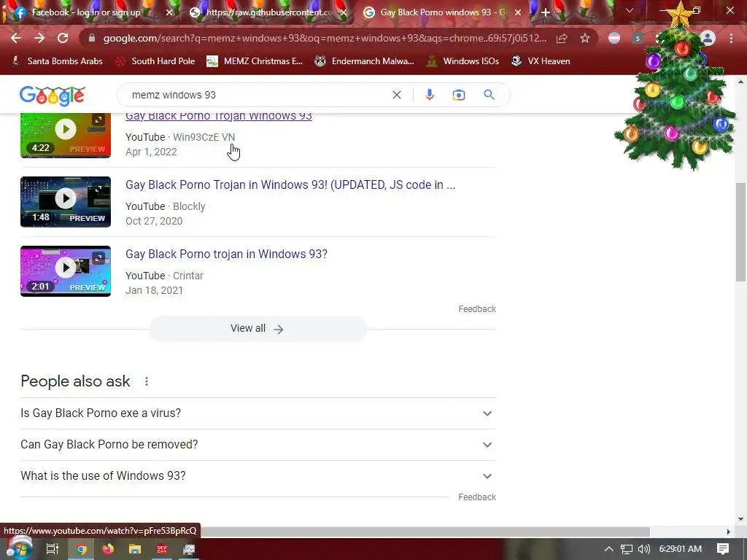The width and height of the screenshot is (747, 560).
Task: Open the Endermanch Malwa... bookmark
Action: (x=365, y=61)
